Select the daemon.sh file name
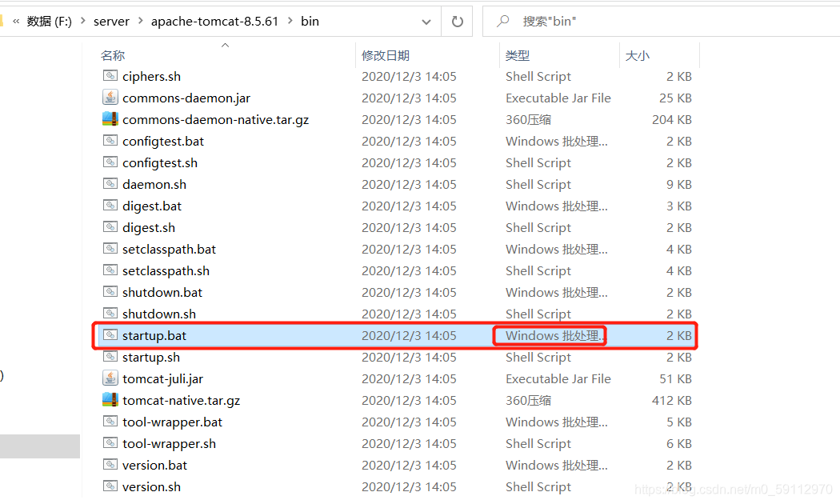This screenshot has height=504, width=840. (x=154, y=184)
